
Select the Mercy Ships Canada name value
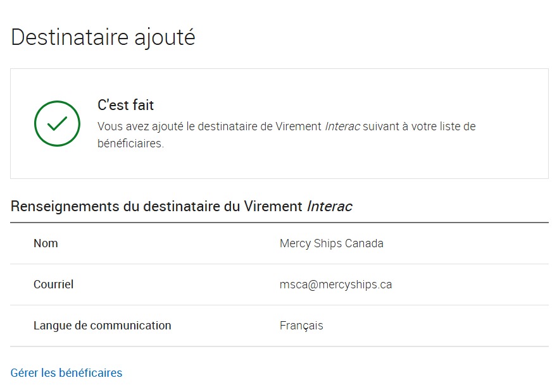(332, 243)
